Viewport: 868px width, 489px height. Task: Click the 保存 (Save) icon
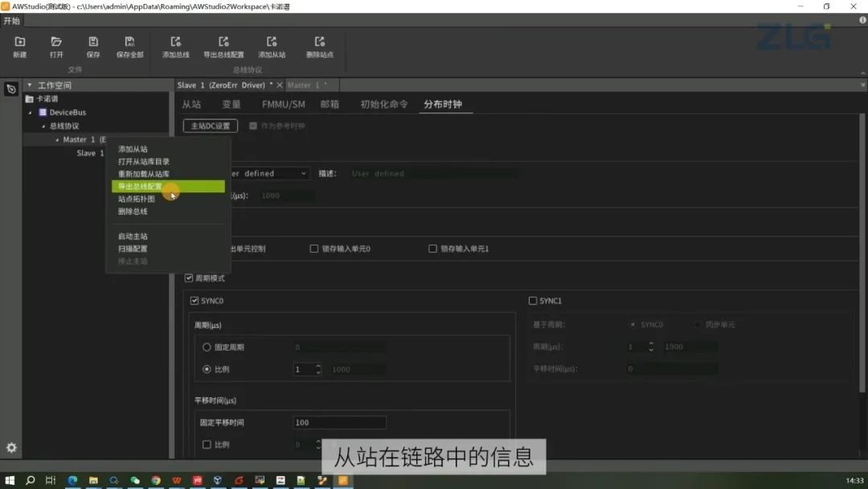[x=93, y=42]
